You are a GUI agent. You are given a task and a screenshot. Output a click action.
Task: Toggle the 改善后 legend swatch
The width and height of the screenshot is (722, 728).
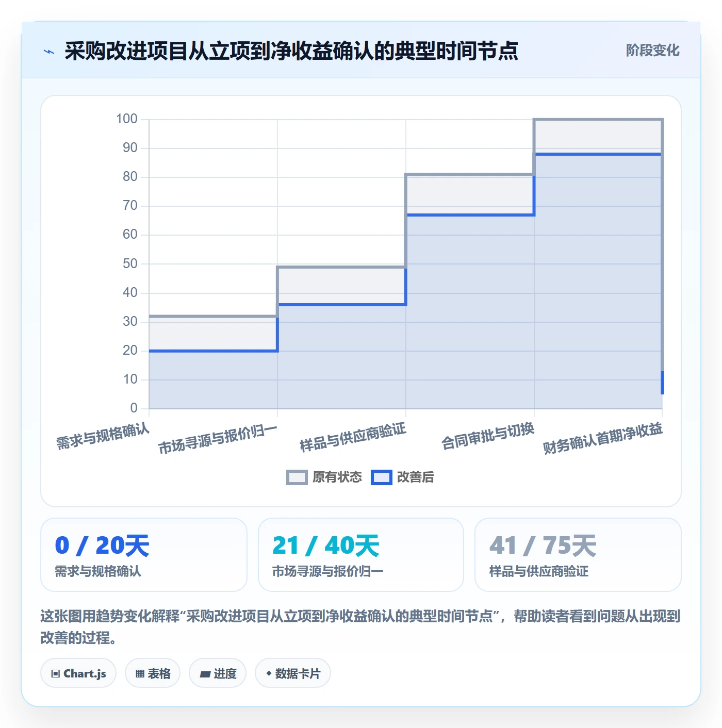382,477
